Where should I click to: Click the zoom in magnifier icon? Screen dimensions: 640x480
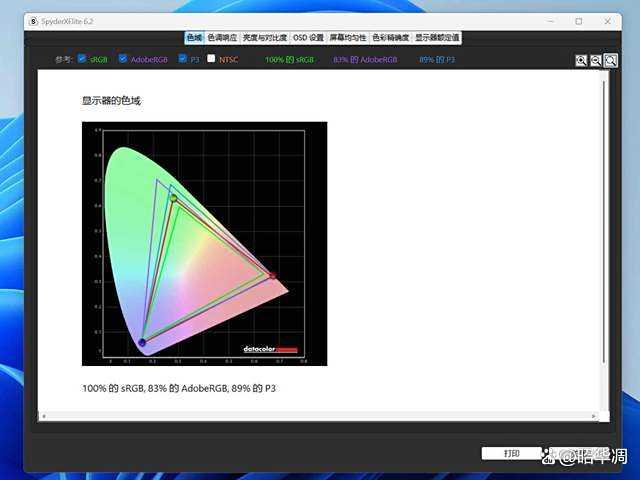pyautogui.click(x=581, y=61)
